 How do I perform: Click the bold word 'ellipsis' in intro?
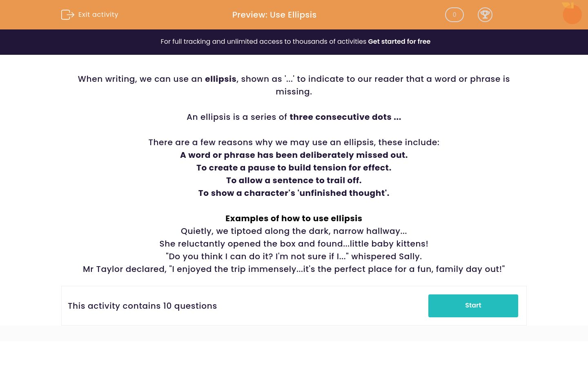click(x=220, y=79)
